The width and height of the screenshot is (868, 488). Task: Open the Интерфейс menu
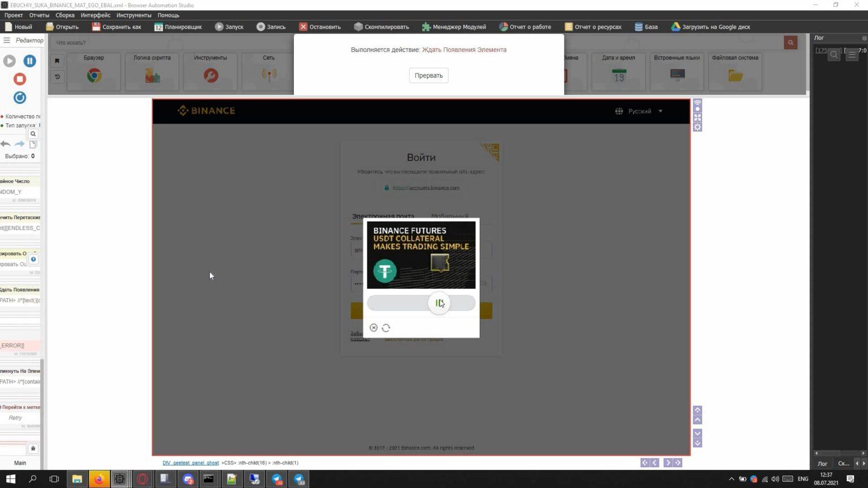pyautogui.click(x=96, y=15)
